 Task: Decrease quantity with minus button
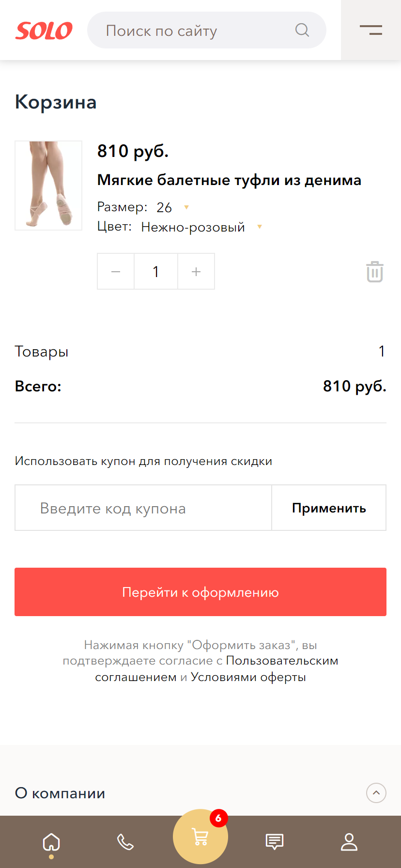pyautogui.click(x=116, y=272)
